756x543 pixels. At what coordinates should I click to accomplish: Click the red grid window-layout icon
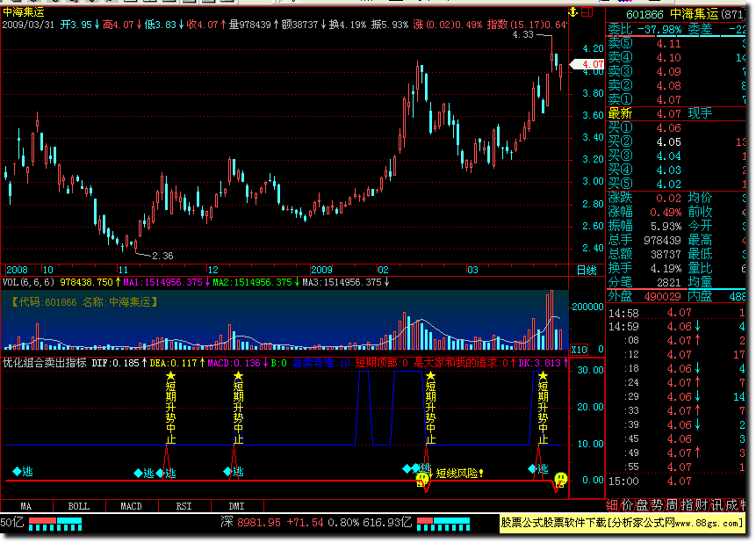click(x=587, y=12)
